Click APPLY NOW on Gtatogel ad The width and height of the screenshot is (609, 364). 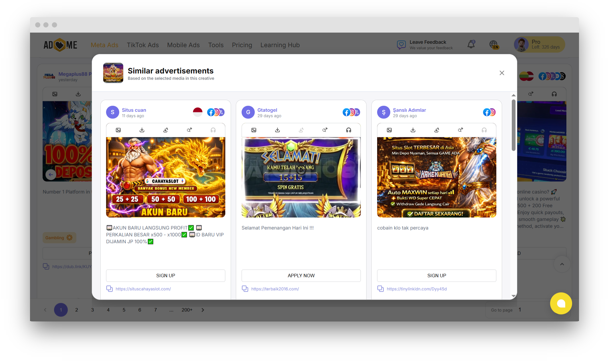pyautogui.click(x=301, y=276)
